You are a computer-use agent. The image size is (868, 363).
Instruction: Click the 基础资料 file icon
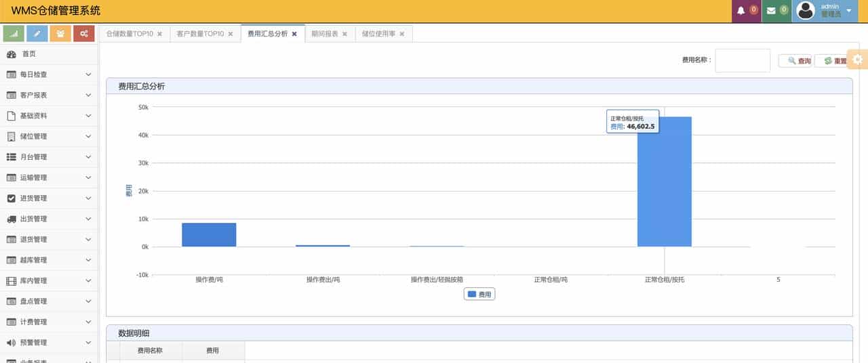coord(11,116)
